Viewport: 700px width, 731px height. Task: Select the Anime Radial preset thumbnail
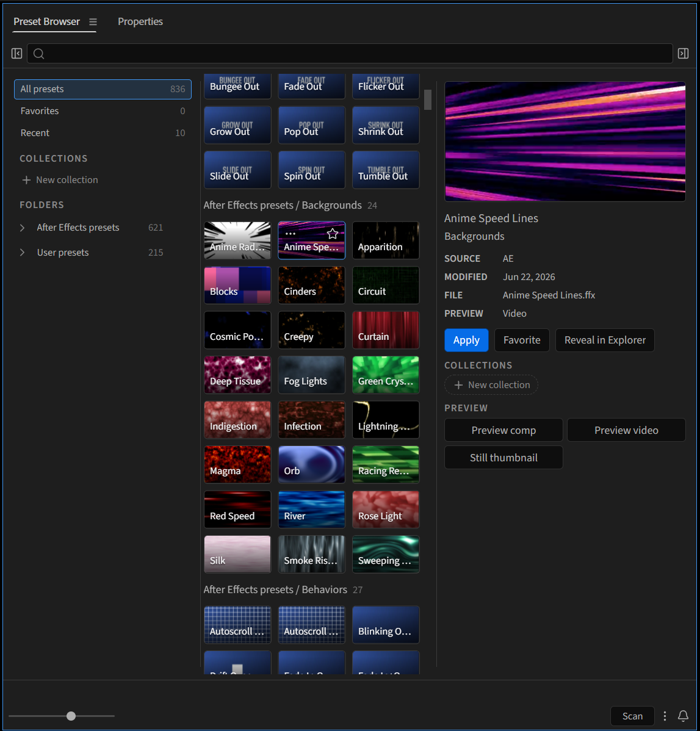point(237,240)
